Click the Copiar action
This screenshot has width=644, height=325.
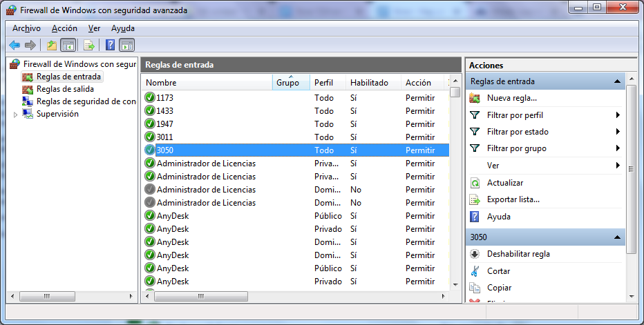[499, 288]
